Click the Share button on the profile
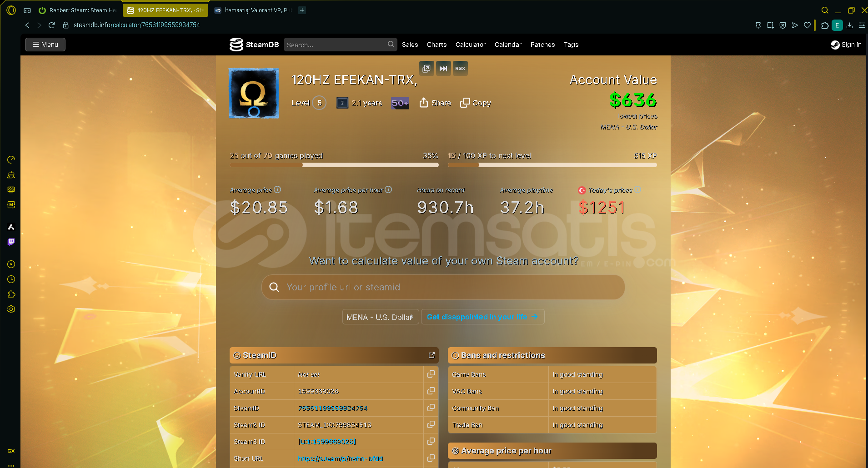 point(435,103)
